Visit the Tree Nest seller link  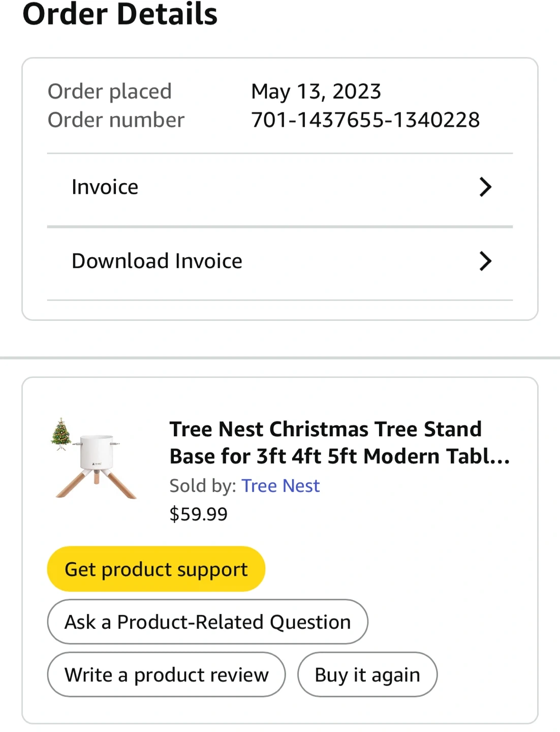coord(281,486)
